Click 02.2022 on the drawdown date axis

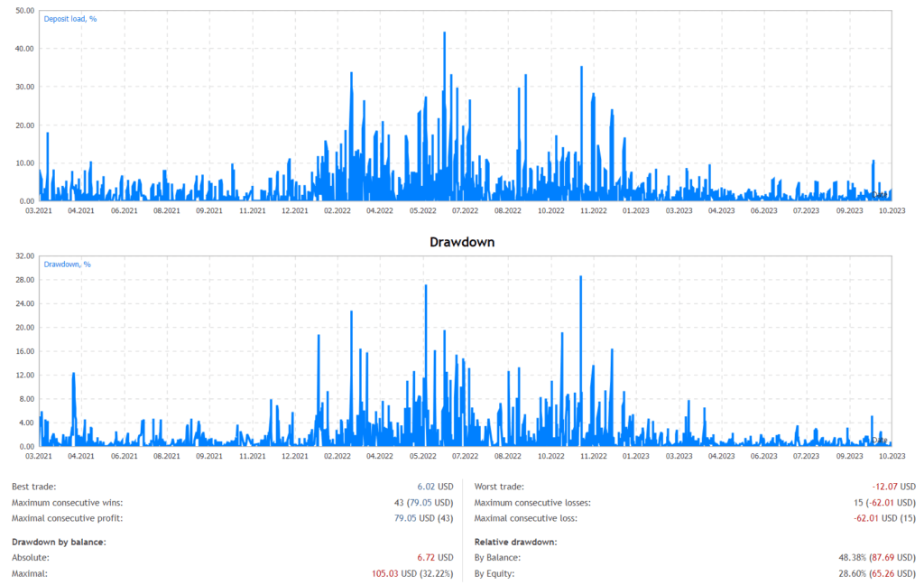click(337, 456)
